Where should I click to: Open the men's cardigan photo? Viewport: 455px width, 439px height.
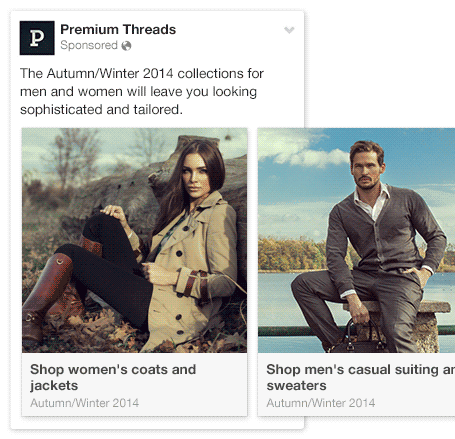pos(356,240)
